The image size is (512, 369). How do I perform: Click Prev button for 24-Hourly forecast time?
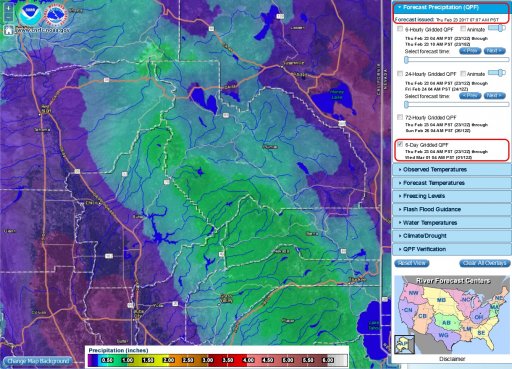point(470,96)
